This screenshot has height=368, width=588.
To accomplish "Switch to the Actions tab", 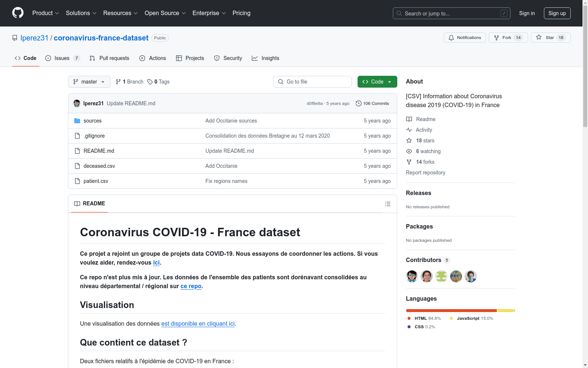I will point(153,58).
